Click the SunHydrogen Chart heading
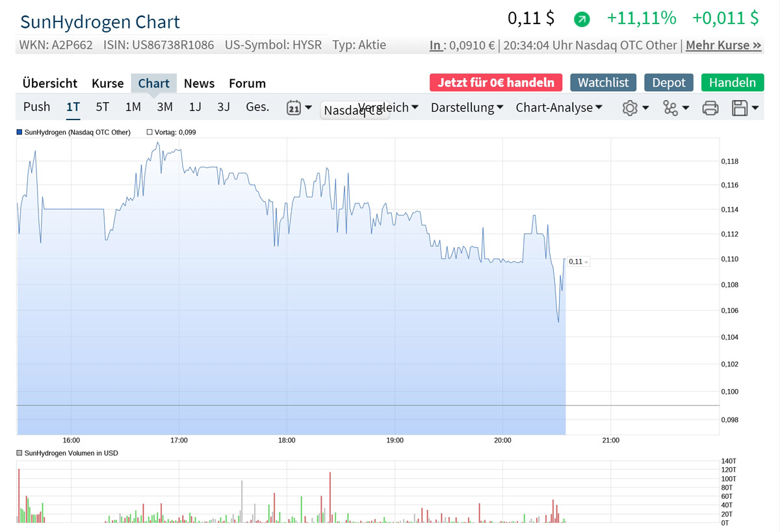The image size is (780, 532). [x=100, y=21]
